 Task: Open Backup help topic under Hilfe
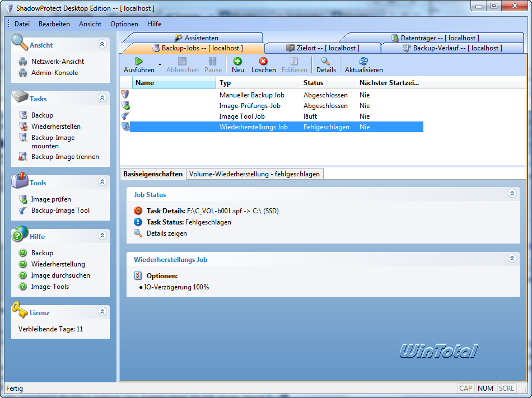coord(42,253)
